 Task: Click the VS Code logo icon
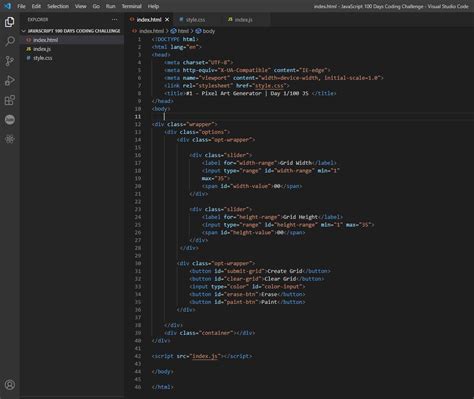tap(7, 6)
